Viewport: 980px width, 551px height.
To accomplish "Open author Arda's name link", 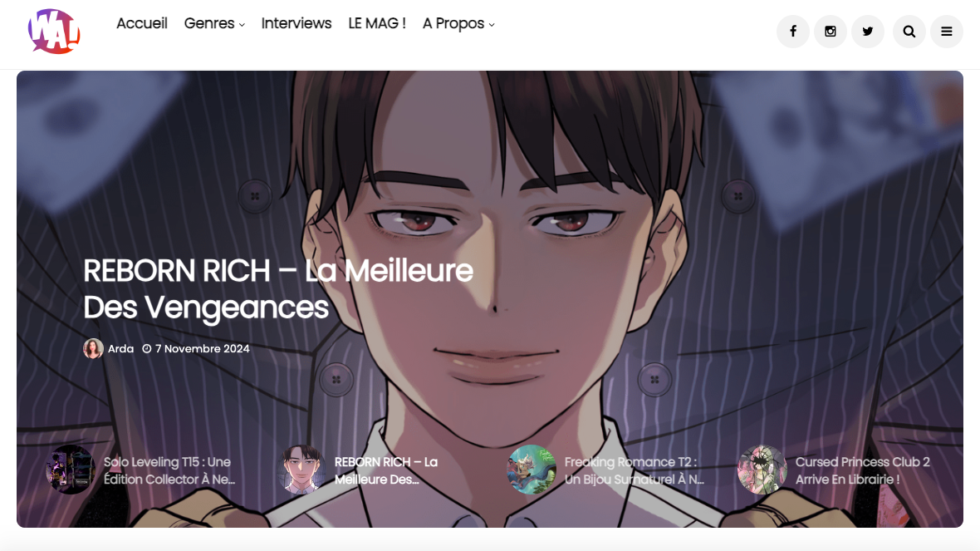I will 120,349.
